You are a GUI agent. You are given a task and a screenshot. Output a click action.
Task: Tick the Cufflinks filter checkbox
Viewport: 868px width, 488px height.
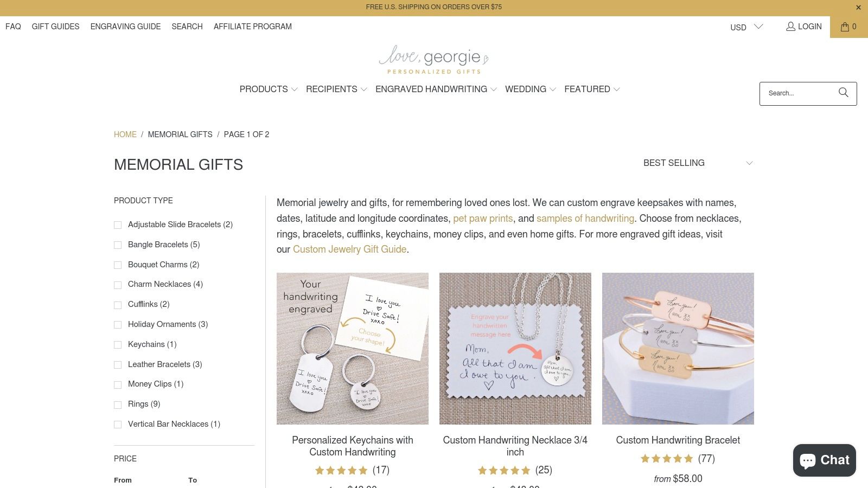118,305
